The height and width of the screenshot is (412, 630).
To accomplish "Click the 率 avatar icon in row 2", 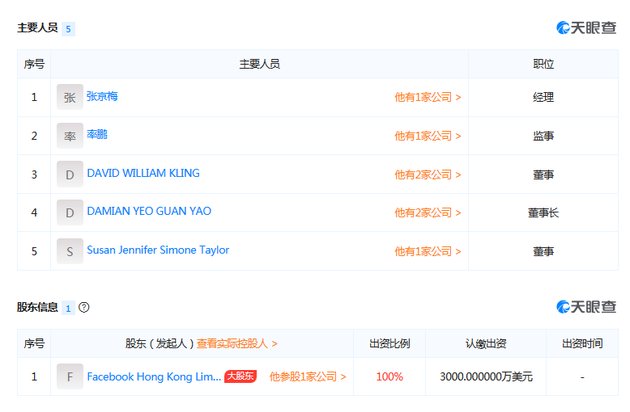I will [70, 135].
